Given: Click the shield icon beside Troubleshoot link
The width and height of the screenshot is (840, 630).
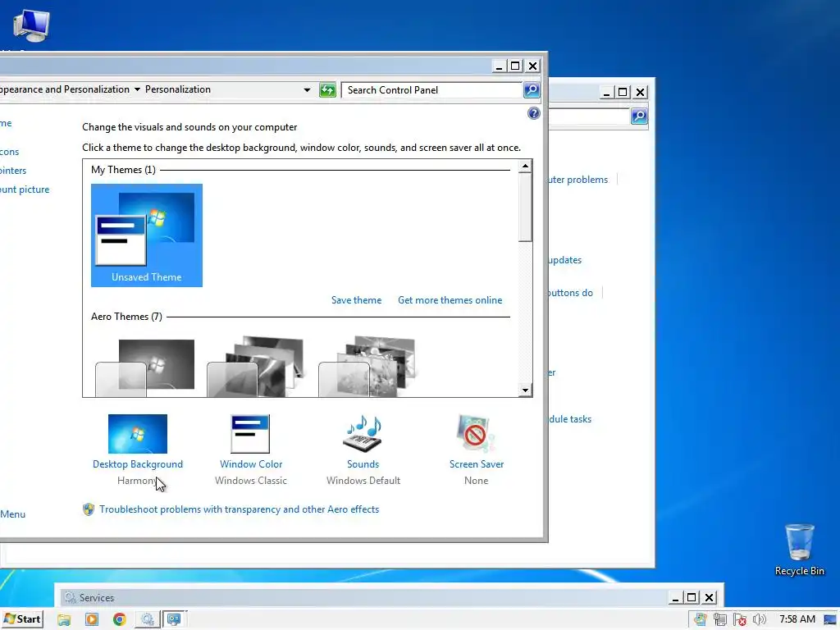Looking at the screenshot, I should pos(89,509).
